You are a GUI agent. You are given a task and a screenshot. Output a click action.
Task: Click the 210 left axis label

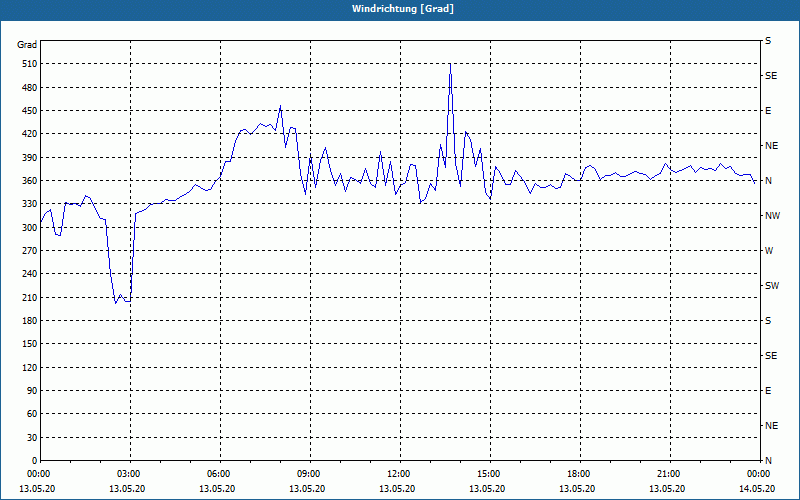coord(30,297)
